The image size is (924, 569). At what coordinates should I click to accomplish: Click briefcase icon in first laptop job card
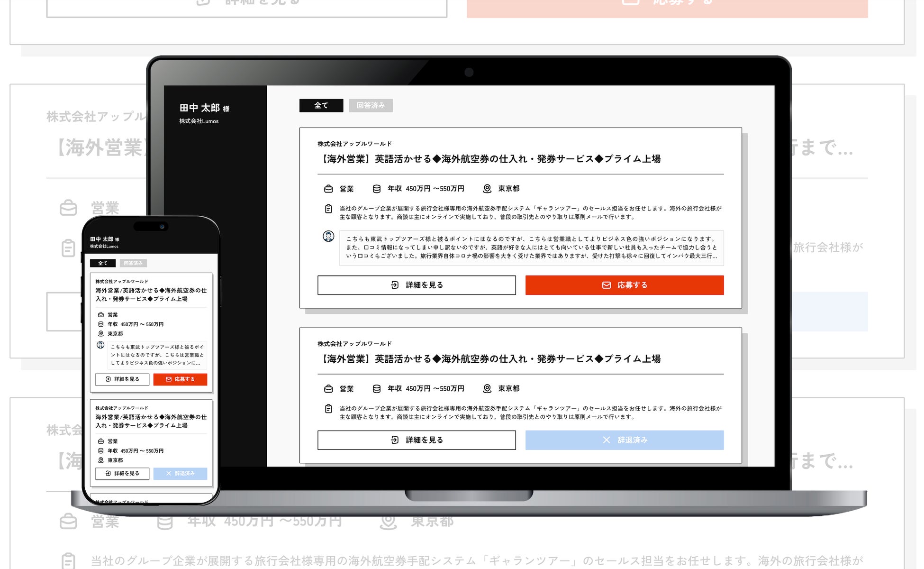(x=328, y=189)
